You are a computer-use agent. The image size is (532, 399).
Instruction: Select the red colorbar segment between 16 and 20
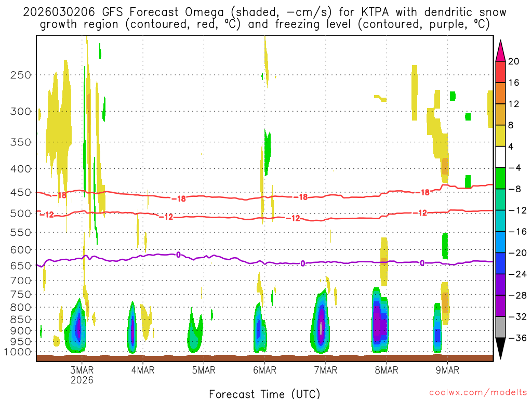tap(501, 72)
